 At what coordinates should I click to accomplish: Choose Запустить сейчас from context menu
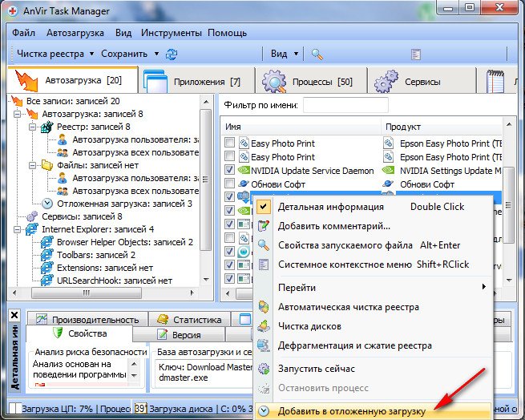pos(373,369)
